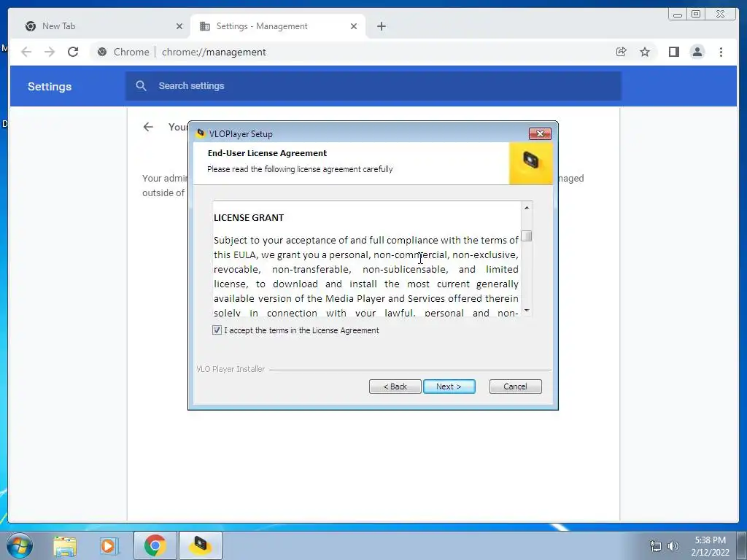
Task: Open a new tab with the plus button
Action: click(381, 26)
